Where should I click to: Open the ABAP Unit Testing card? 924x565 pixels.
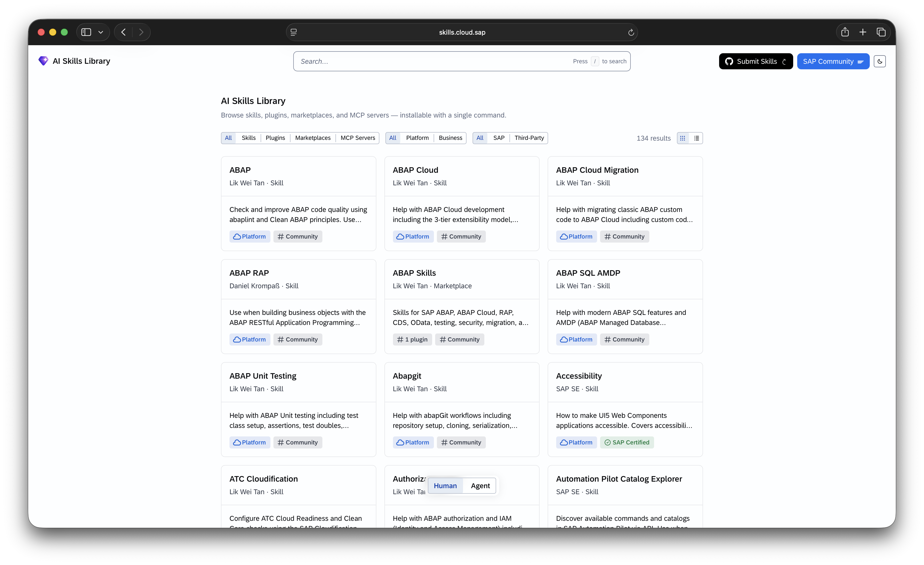[299, 409]
